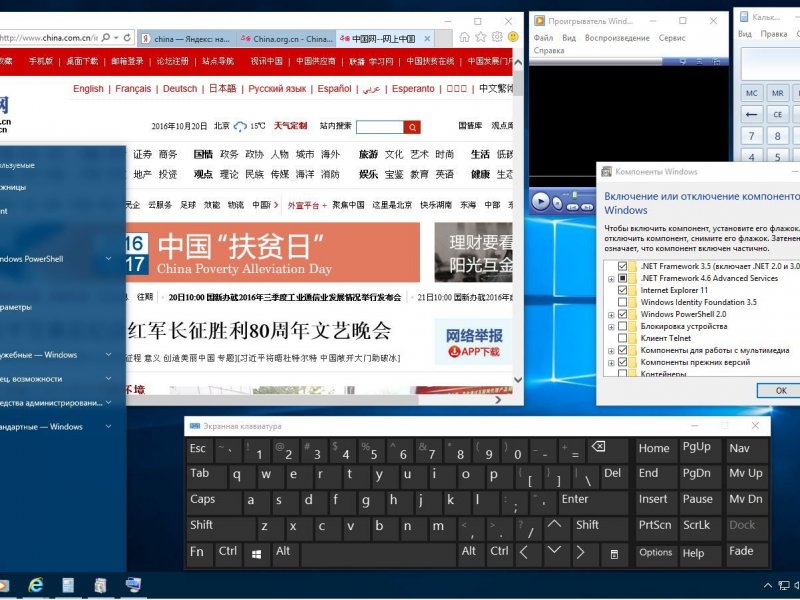Click the right arrow key on keyboard

click(581, 553)
